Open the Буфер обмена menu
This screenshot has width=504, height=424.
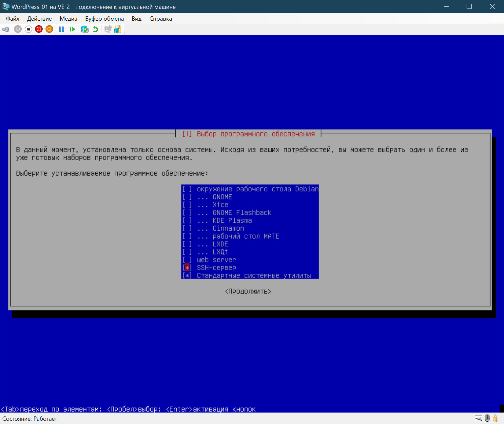(x=105, y=19)
